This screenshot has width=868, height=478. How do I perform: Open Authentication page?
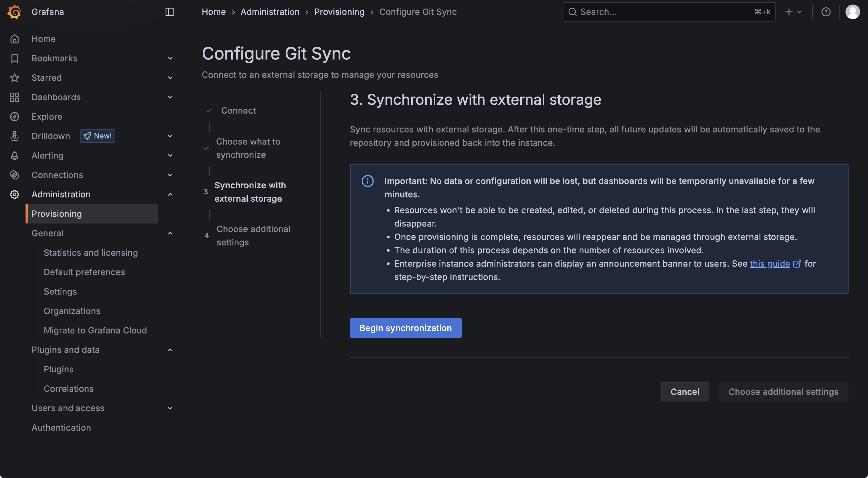(61, 428)
